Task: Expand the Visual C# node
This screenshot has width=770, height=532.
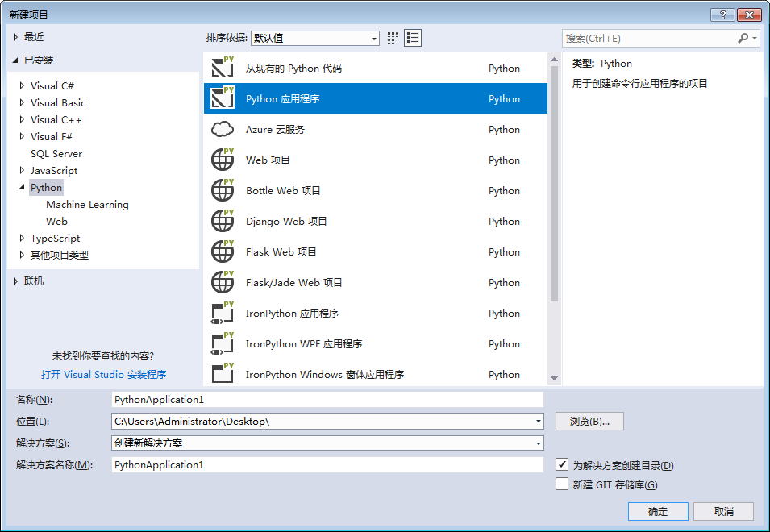Action: (22, 85)
